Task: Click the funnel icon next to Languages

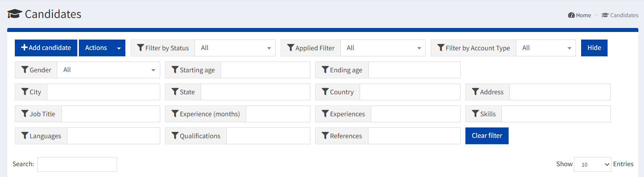Action: point(25,135)
